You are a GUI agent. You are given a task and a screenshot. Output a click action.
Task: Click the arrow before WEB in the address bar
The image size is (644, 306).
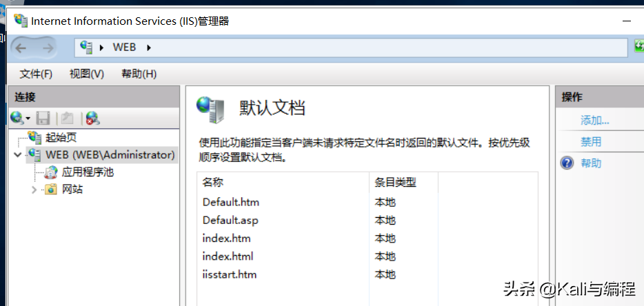[x=101, y=48]
